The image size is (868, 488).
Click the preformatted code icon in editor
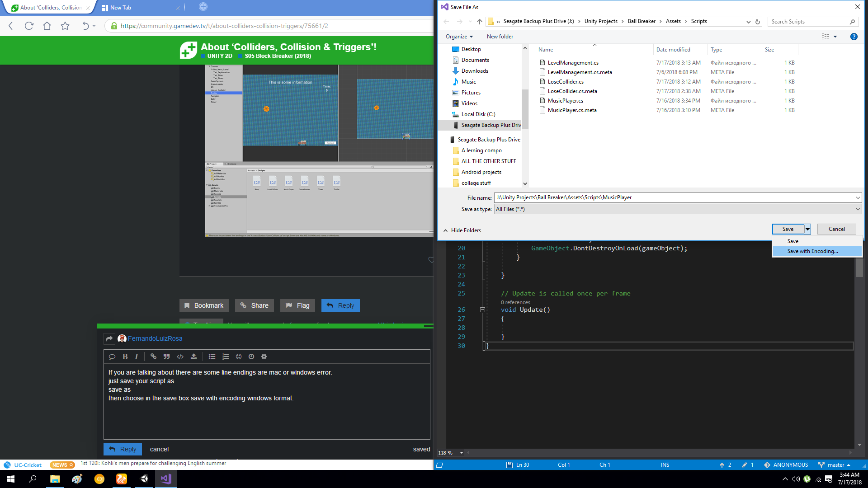click(180, 357)
